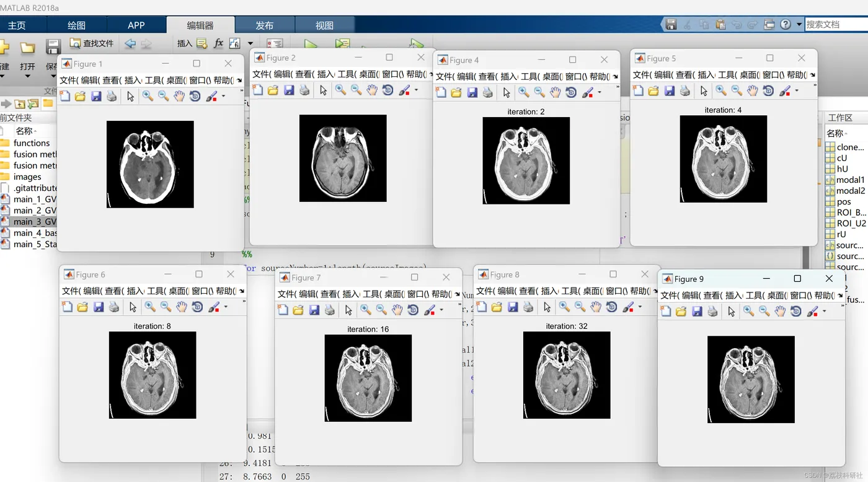Open dropdown arrow beside the search documentation box
The height and width of the screenshot is (482, 868).
[799, 24]
